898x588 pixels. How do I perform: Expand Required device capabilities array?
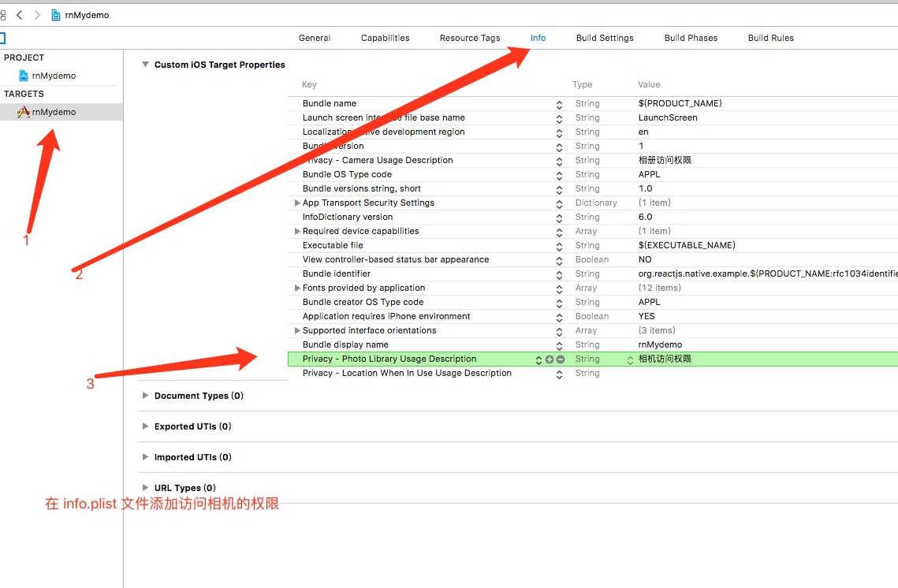coord(297,231)
